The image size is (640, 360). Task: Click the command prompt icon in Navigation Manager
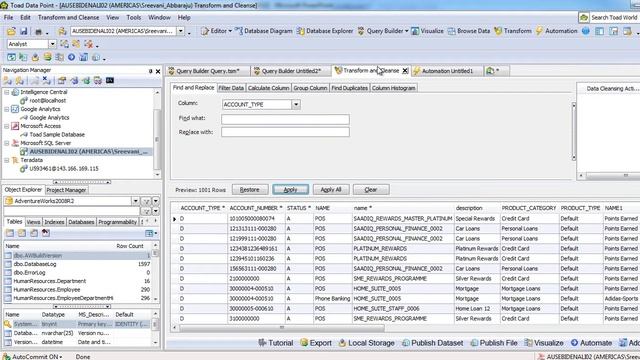[110, 80]
